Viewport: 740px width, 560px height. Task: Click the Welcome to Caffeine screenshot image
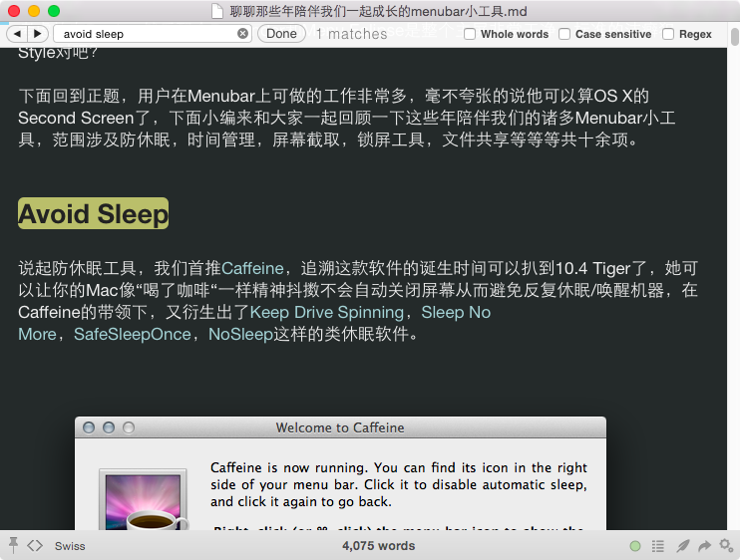(340, 472)
